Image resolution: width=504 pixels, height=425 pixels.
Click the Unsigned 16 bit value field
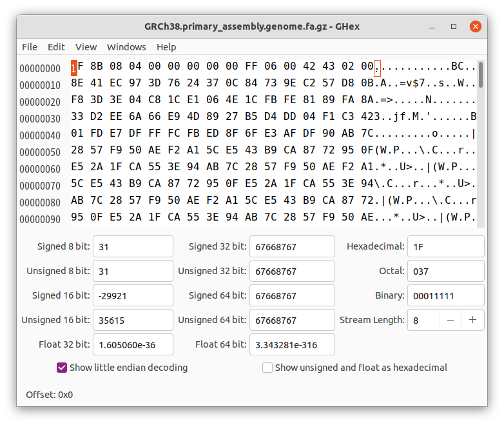pyautogui.click(x=133, y=320)
